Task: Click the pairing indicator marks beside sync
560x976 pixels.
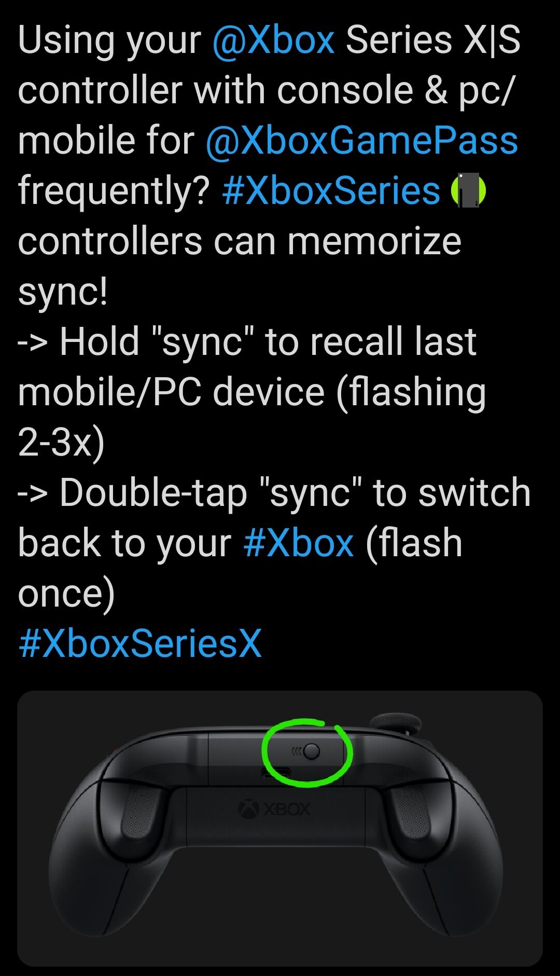Action: pos(297,751)
